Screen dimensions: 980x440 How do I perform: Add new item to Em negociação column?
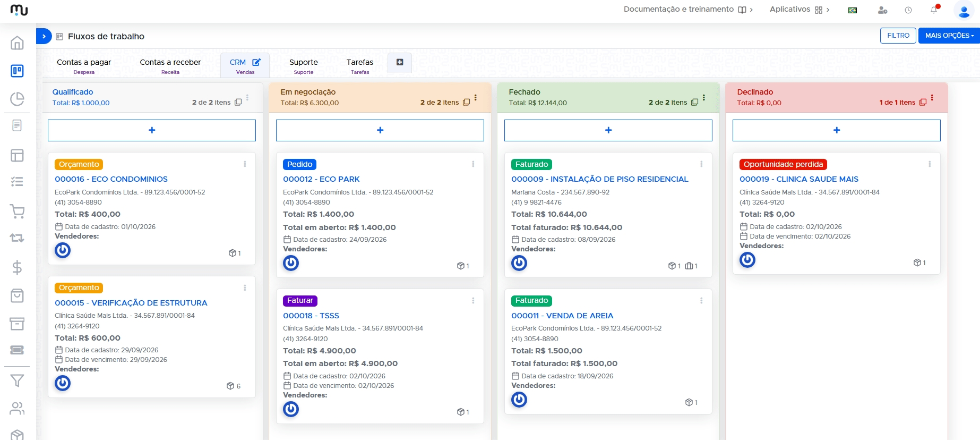[380, 130]
